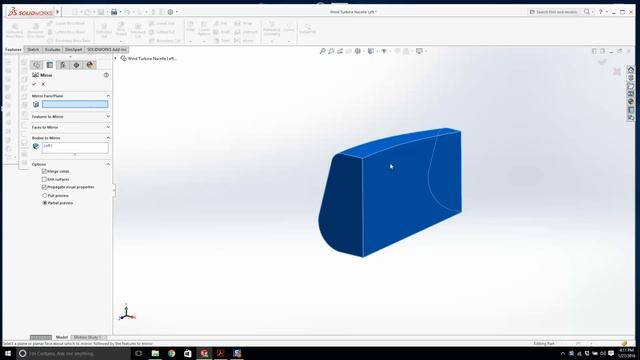The image size is (640, 360).
Task: Switch to the FeatureManager design tree tab icon
Action: [37, 65]
